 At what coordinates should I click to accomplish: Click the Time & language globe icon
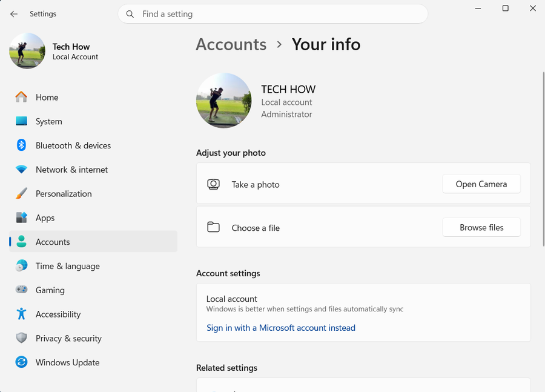21,266
